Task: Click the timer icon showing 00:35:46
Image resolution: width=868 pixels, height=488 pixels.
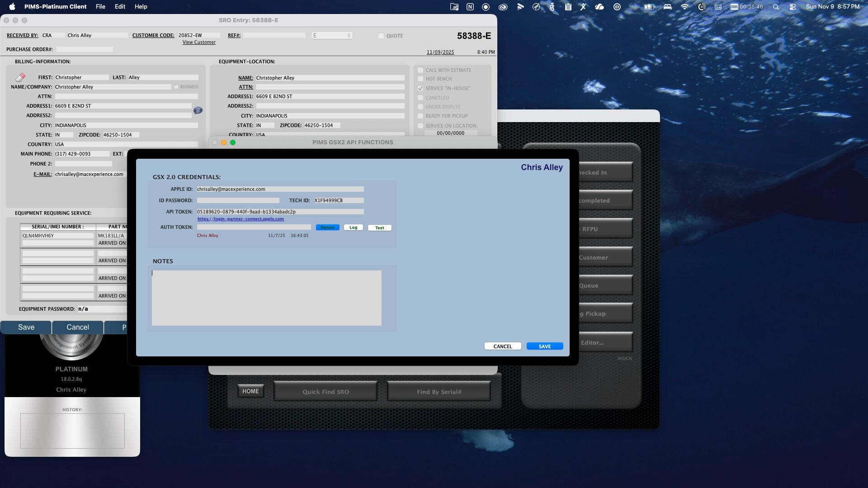Action: (x=746, y=7)
